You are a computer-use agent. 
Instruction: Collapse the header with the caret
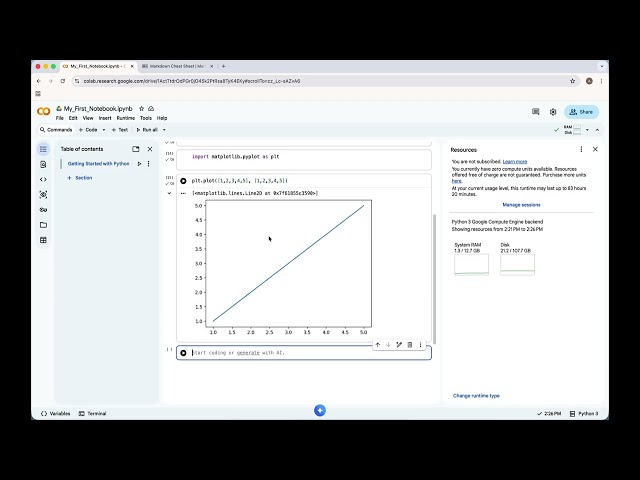point(598,130)
